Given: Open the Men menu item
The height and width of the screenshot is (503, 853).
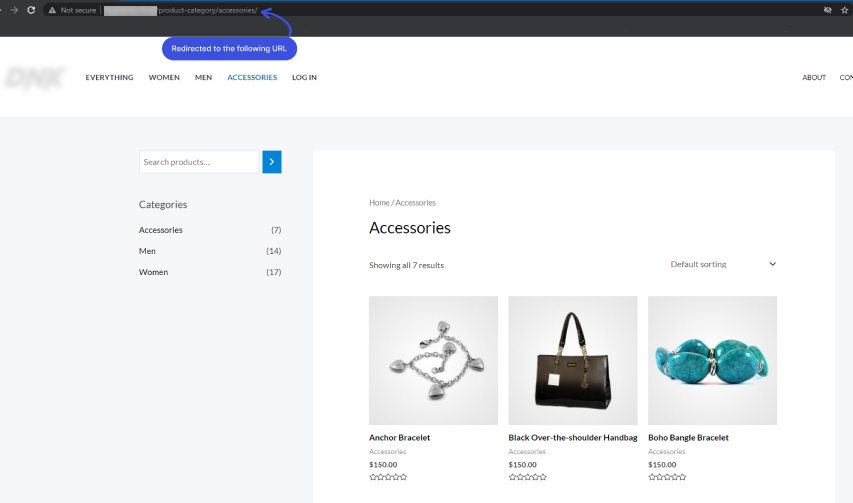Looking at the screenshot, I should pyautogui.click(x=203, y=77).
